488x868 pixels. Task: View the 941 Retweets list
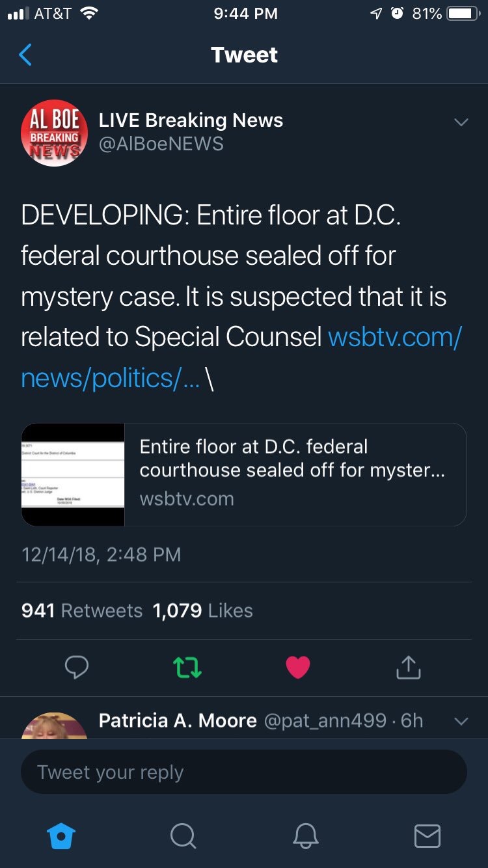[x=82, y=610]
